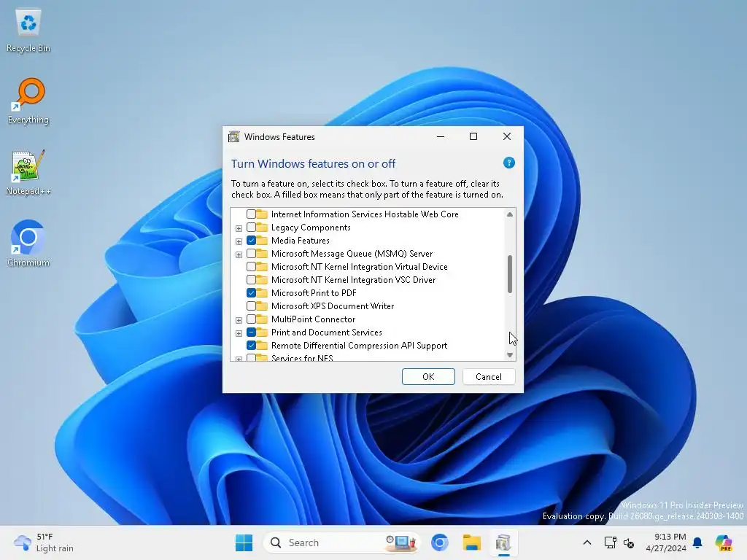Image resolution: width=747 pixels, height=560 pixels.
Task: Select the Chromium desktop shortcut
Action: tap(28, 244)
